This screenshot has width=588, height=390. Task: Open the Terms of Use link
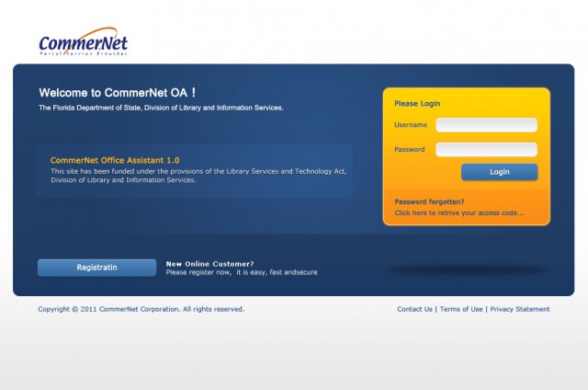pos(461,309)
